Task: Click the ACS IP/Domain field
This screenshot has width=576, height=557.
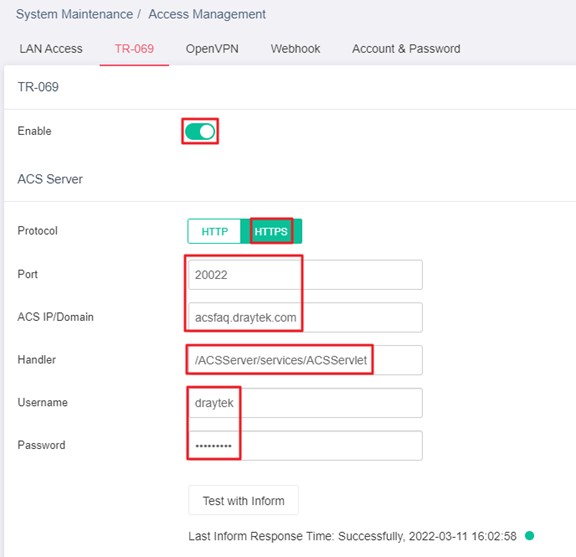Action: [x=305, y=317]
